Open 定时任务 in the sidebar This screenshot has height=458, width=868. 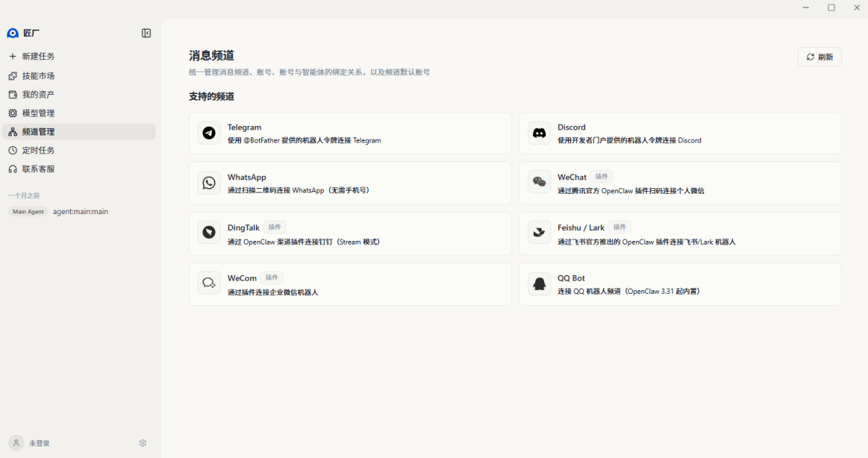tap(79, 150)
